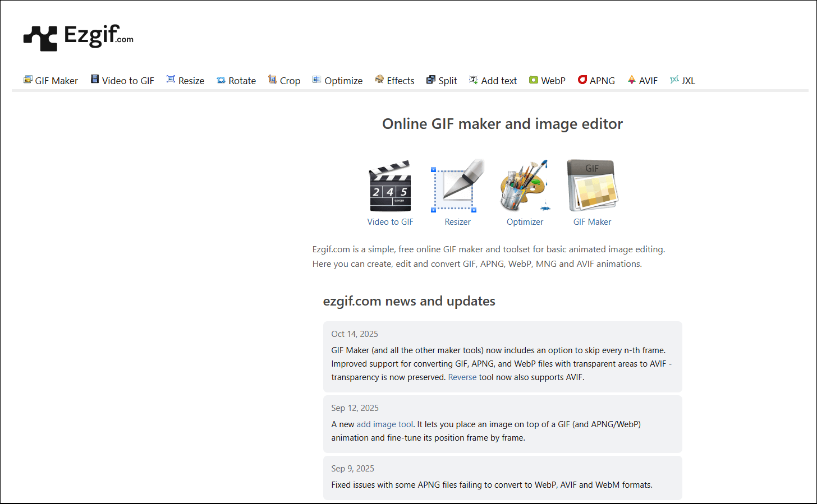Screen dimensions: 817x504
Task: Click the Optimizer paint palette image
Action: tap(525, 186)
